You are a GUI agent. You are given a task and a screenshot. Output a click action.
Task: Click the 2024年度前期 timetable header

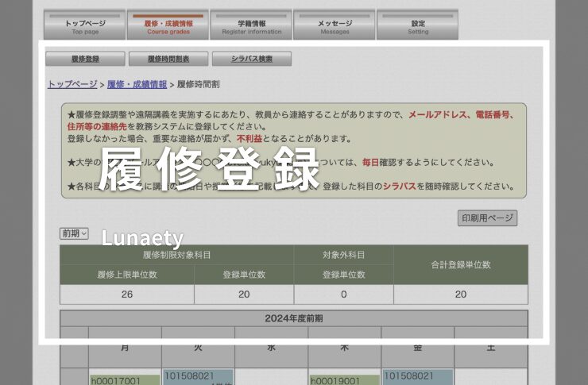click(294, 318)
